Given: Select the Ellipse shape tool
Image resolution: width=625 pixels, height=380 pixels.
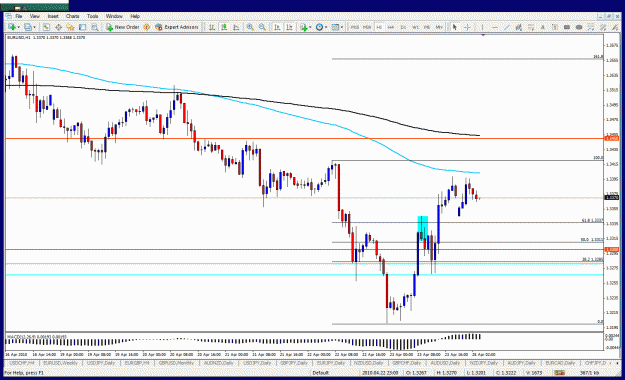Looking at the screenshot, I should coord(579,27).
